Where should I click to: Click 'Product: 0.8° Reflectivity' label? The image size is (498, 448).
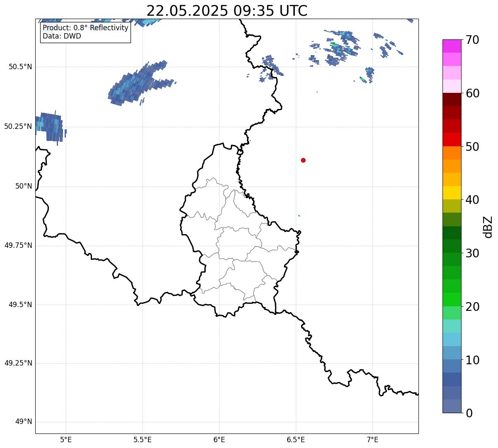[x=86, y=28]
